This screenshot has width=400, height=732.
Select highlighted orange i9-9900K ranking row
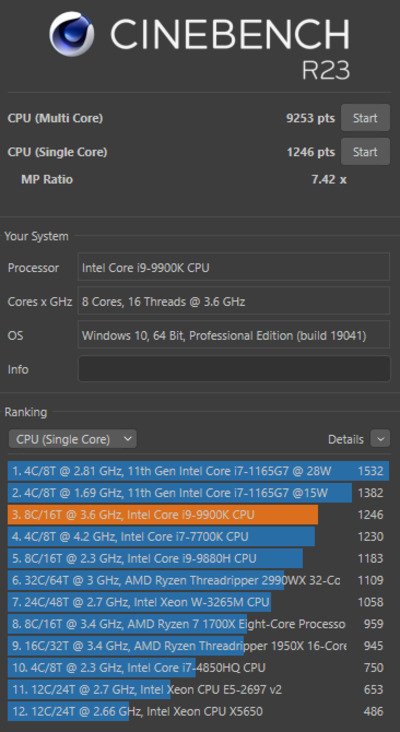point(198,514)
